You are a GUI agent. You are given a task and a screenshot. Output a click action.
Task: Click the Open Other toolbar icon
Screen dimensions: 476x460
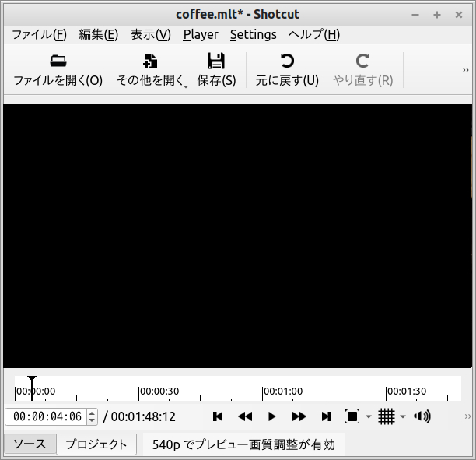click(151, 61)
